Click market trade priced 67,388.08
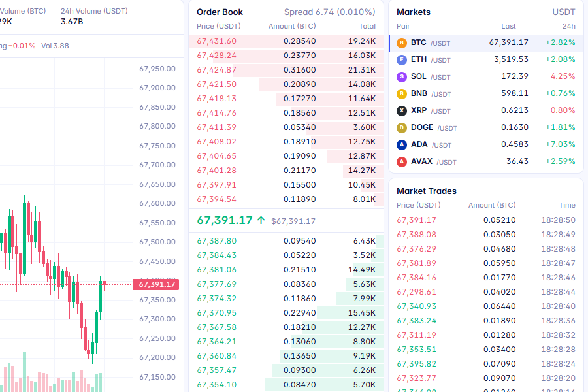The image size is (588, 392). pos(486,235)
